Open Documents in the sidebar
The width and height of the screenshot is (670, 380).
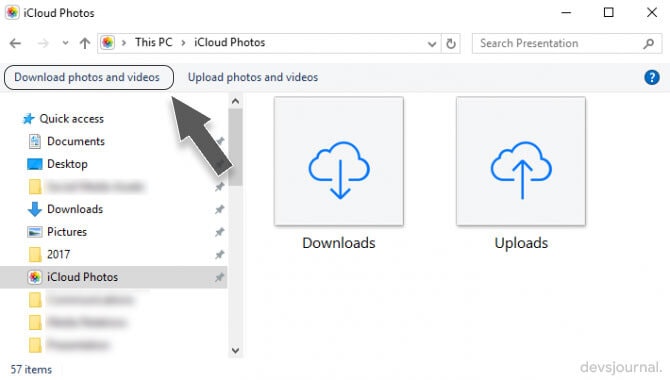click(x=76, y=141)
